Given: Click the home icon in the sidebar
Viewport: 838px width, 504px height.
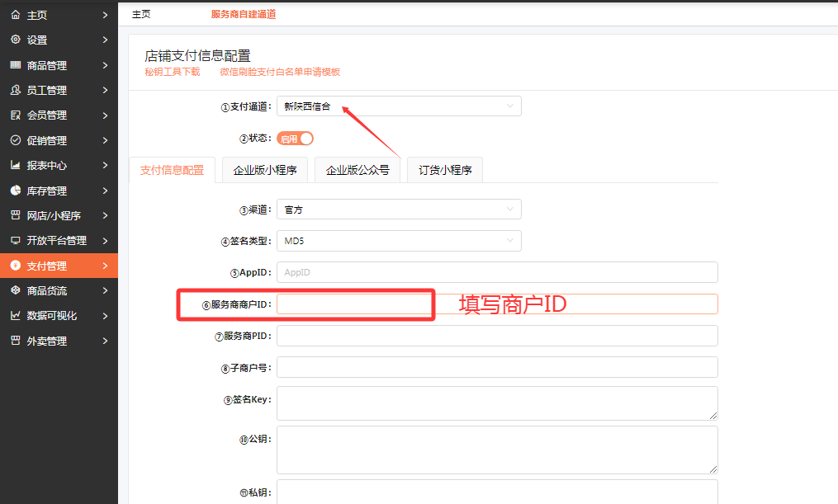Looking at the screenshot, I should (15, 15).
